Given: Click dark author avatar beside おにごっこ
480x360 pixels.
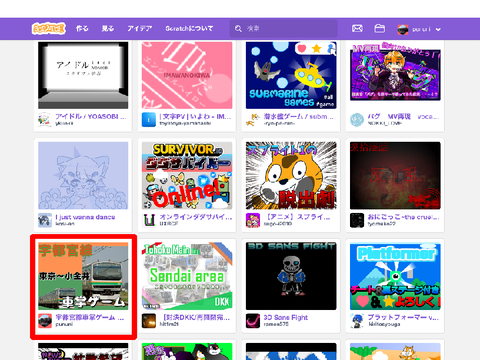Looking at the screenshot, I should click(x=357, y=220).
